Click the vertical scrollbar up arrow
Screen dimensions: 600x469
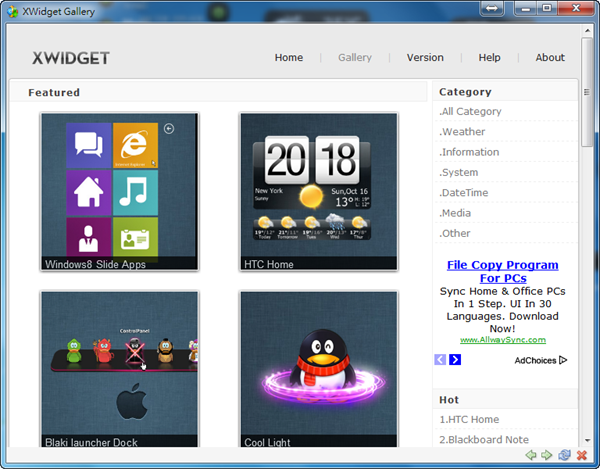587,30
